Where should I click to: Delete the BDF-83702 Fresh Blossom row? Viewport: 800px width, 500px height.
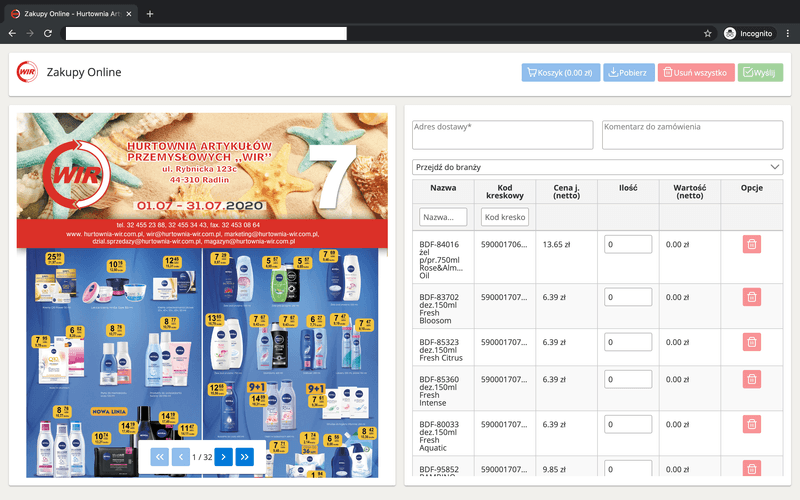click(752, 297)
